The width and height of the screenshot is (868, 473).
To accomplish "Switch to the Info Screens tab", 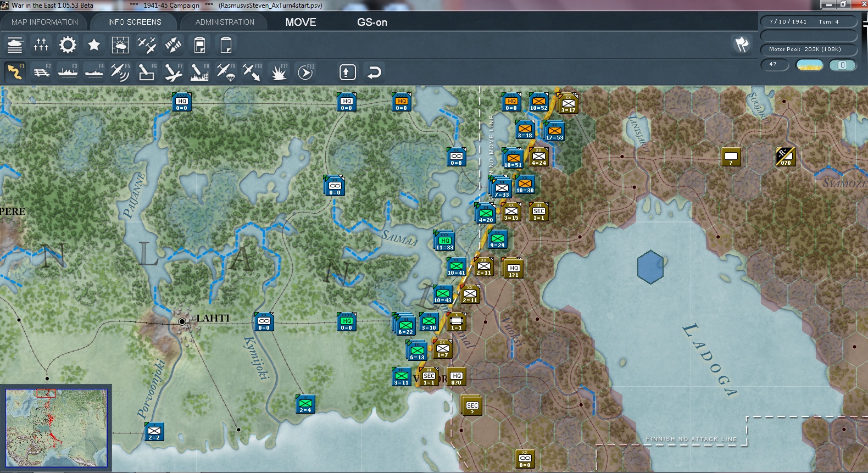I will [x=135, y=22].
